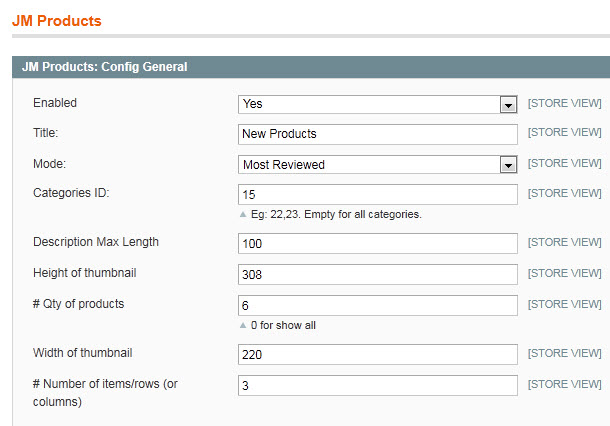Click the Yes value in Enabled select
The image size is (610, 426).
253,104
